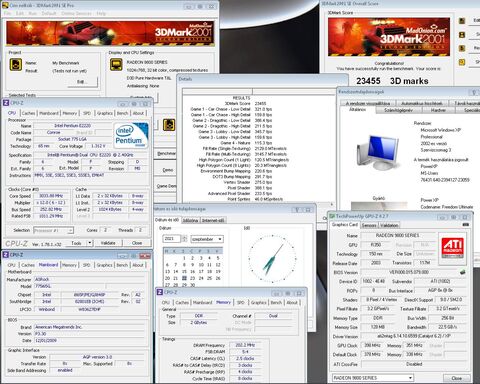
Task: Open the processor Selection combo box in CPU-Z
Action: [x=53, y=230]
